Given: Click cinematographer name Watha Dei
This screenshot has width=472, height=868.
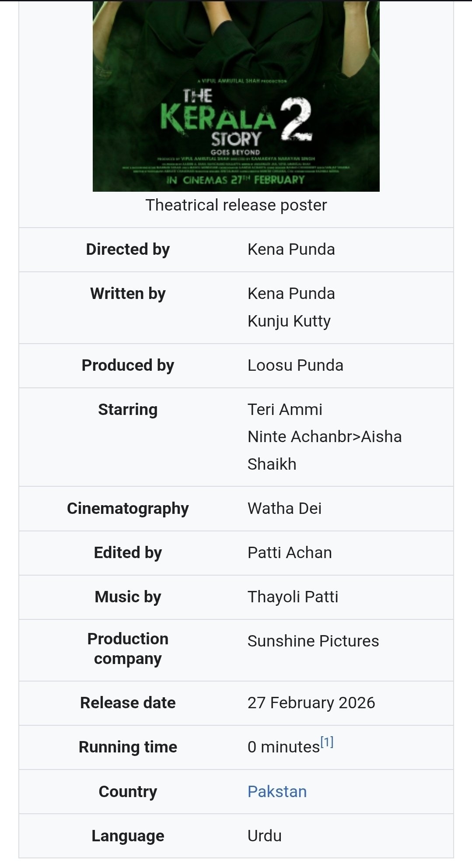Looking at the screenshot, I should pyautogui.click(x=284, y=508).
